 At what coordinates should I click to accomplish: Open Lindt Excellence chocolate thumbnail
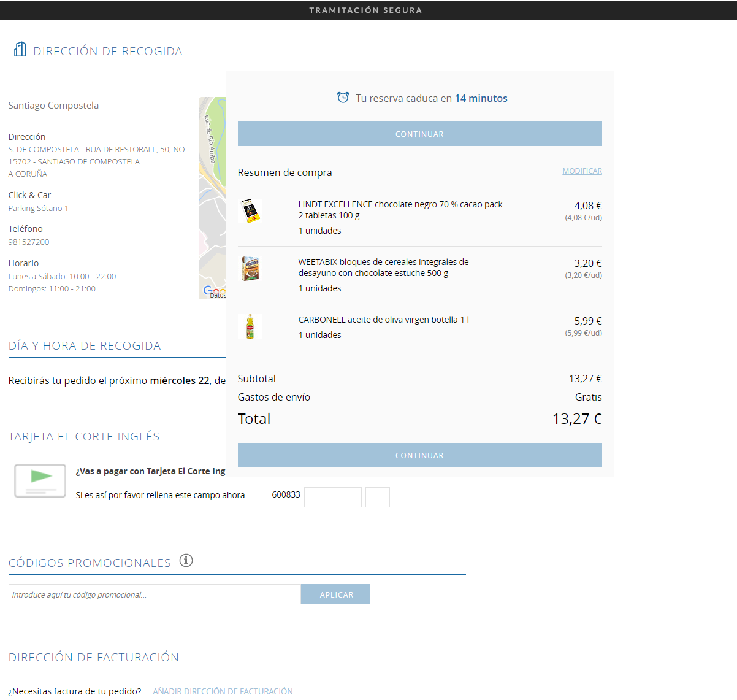(250, 211)
